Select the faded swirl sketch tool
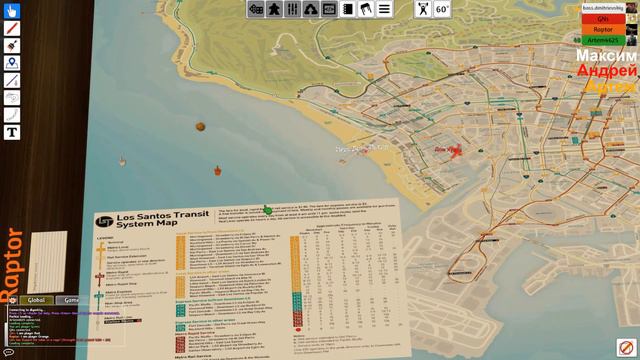 click(12, 98)
